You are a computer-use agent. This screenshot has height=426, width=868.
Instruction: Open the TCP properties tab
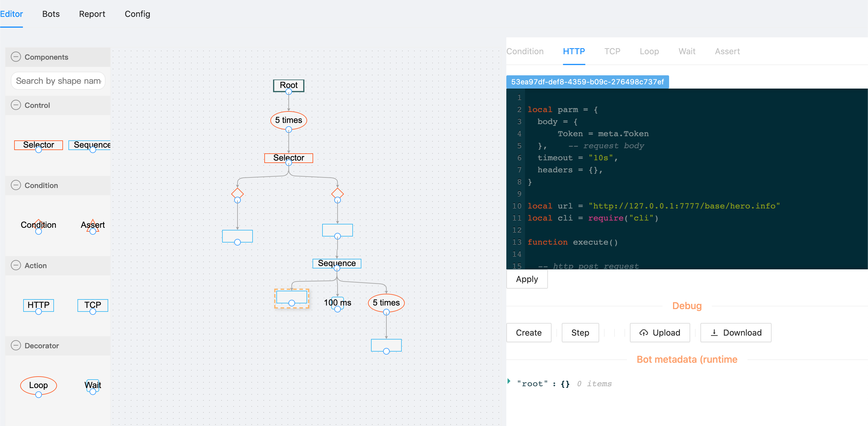point(612,52)
